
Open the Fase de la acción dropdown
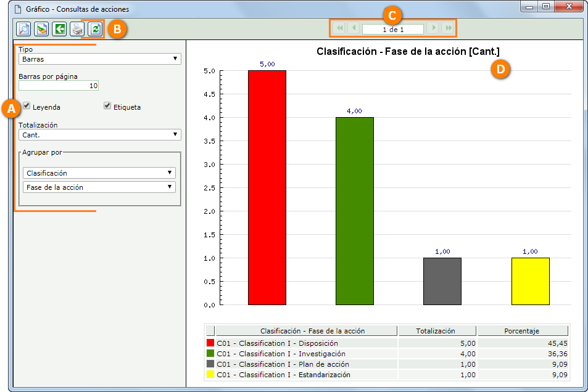coord(99,187)
